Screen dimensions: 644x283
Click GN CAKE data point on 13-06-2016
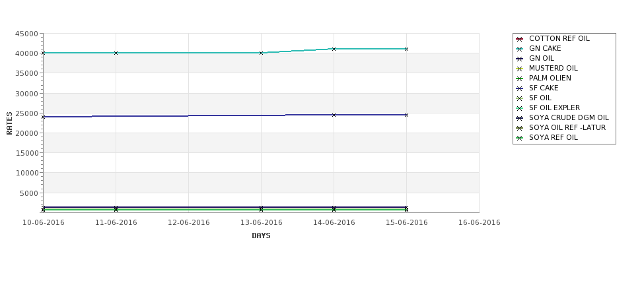pos(261,53)
